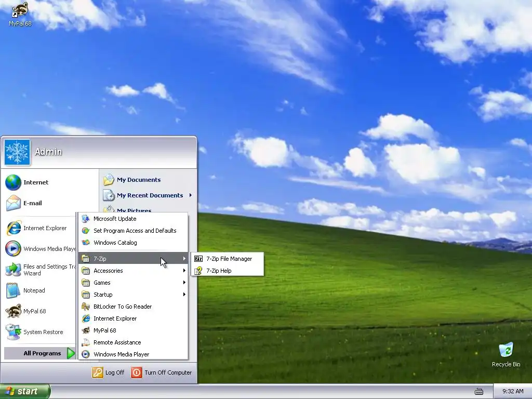Screen dimensions: 532x399
Task: Click the Log Off button
Action: [x=108, y=372]
